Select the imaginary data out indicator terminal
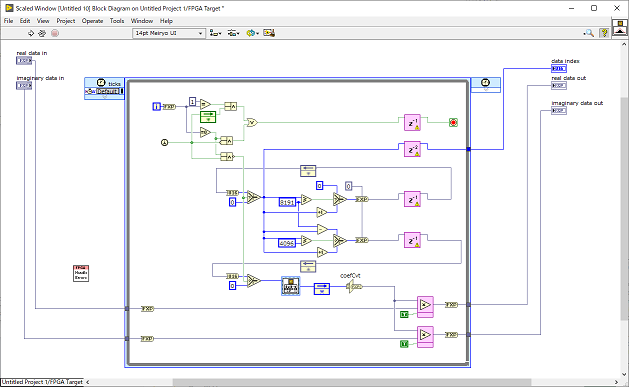Viewport: 629px width, 387px height. pos(559,110)
